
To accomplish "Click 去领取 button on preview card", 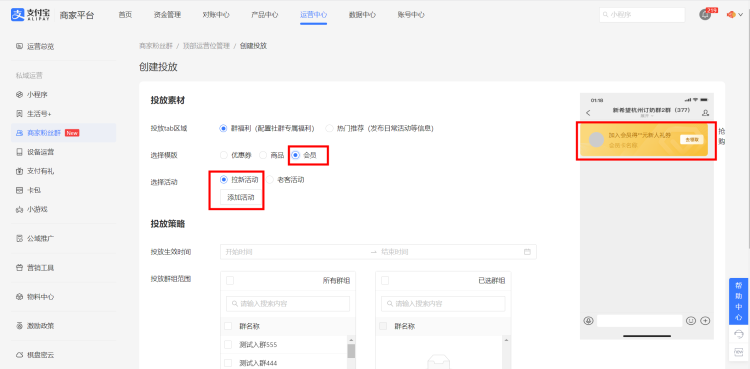I will click(x=691, y=140).
